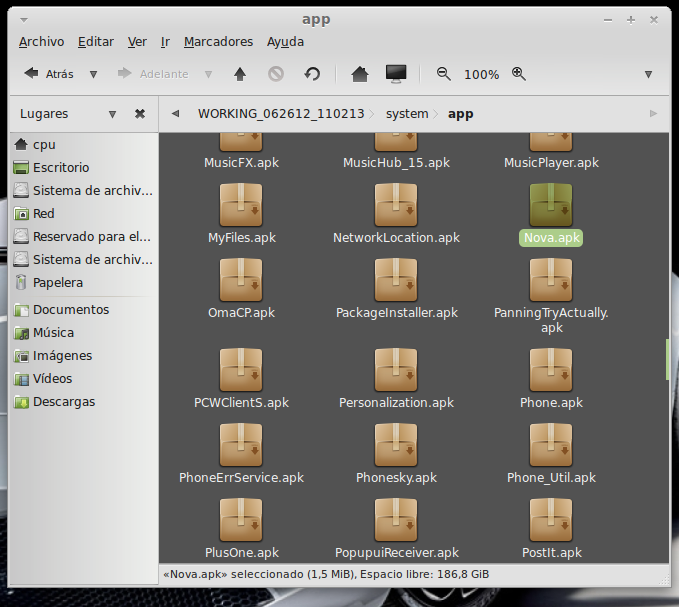Select the PanningTryActually.apk package icon

[x=551, y=280]
